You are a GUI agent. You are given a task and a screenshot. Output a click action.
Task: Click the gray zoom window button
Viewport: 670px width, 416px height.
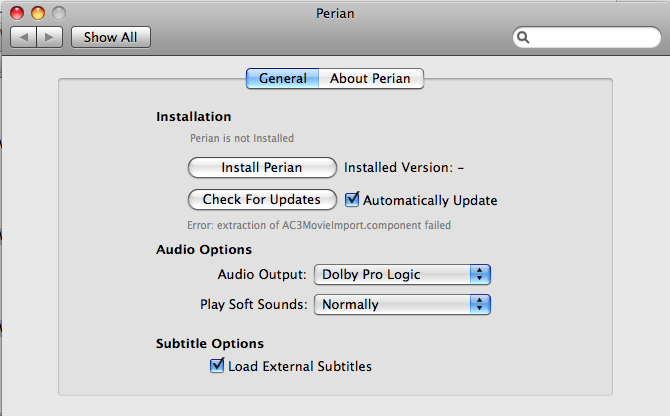point(59,13)
